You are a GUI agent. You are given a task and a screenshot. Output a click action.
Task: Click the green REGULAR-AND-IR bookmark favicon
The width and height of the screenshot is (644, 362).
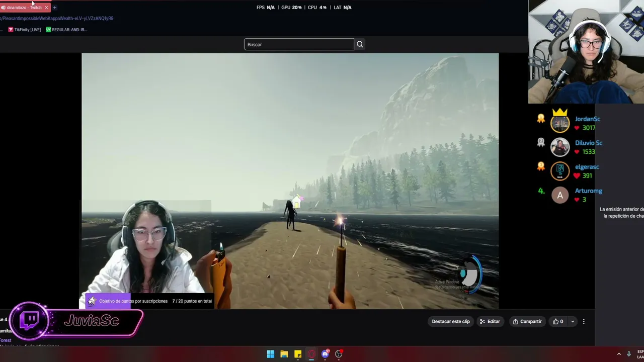[48, 30]
